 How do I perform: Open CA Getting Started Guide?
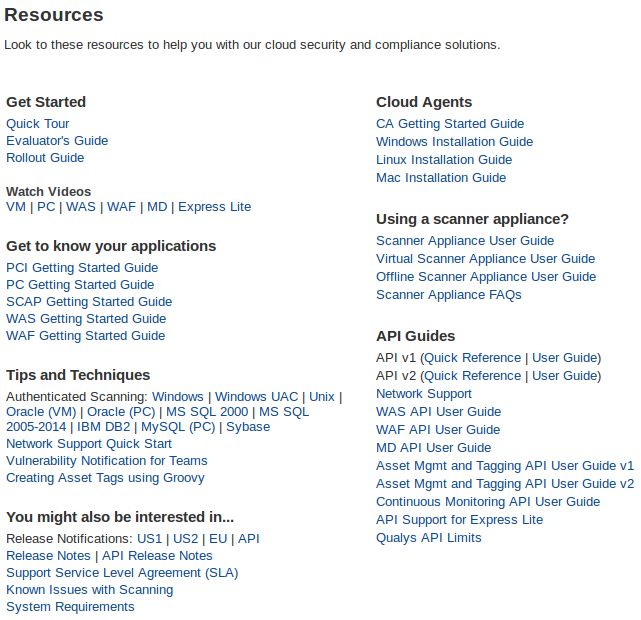[450, 124]
